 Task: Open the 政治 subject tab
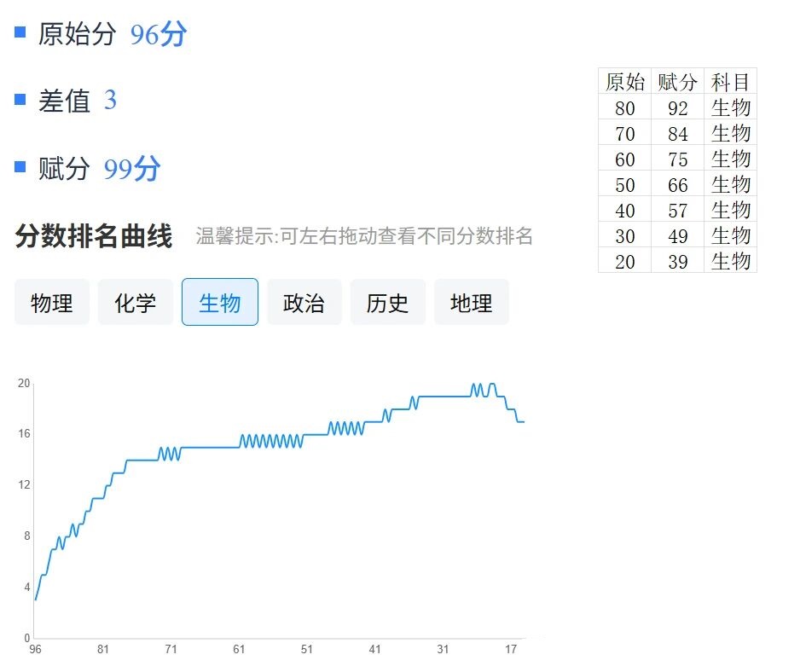tap(304, 303)
